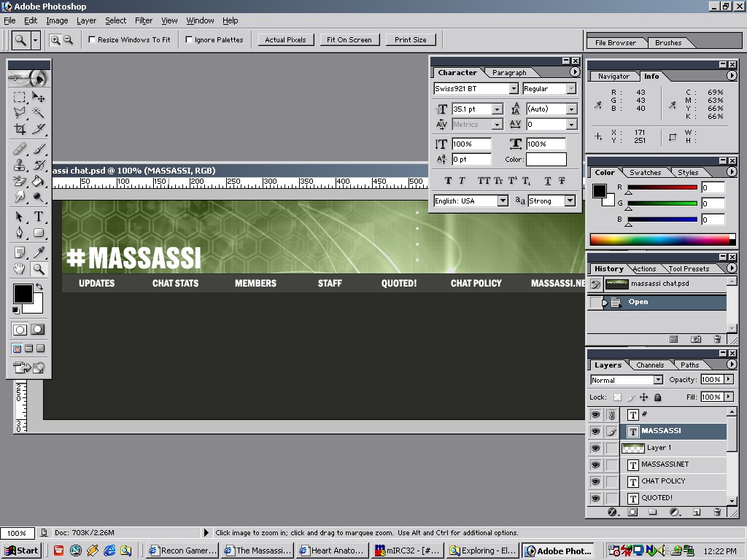Viewport: 747px width, 560px height.
Task: Hide the MASSASSI text layer
Action: coord(595,431)
